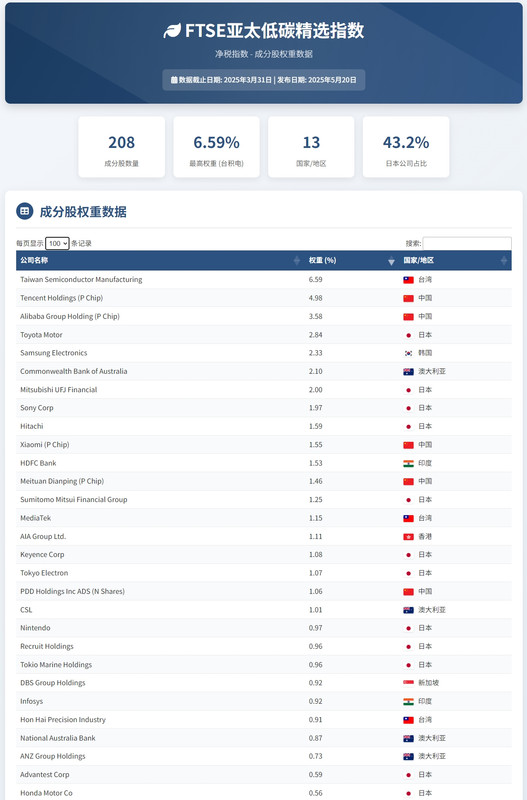
Task: Click the leaf logo beside FTSE title
Action: tap(172, 31)
